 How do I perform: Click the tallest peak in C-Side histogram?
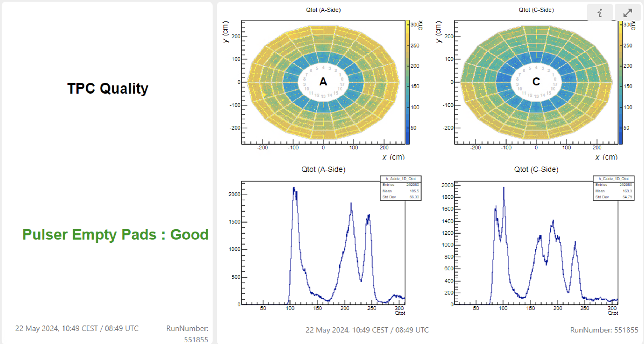tap(504, 188)
